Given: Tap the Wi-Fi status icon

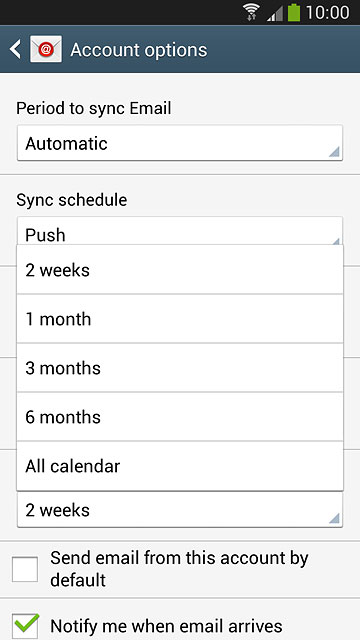Looking at the screenshot, I should tap(252, 12).
